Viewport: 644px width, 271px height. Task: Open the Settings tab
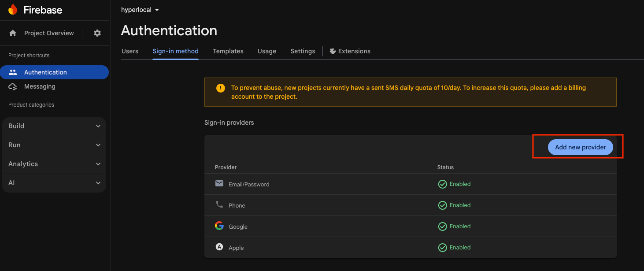(x=303, y=51)
